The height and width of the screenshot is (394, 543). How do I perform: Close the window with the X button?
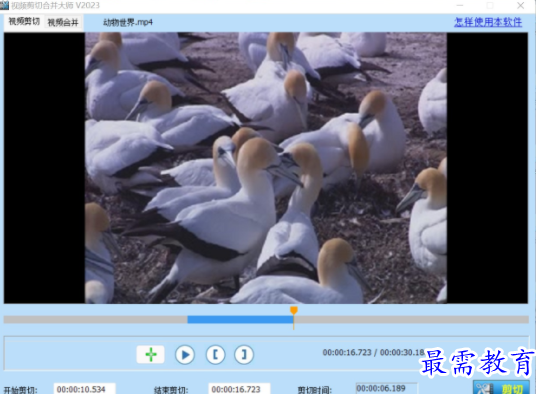[520, 6]
